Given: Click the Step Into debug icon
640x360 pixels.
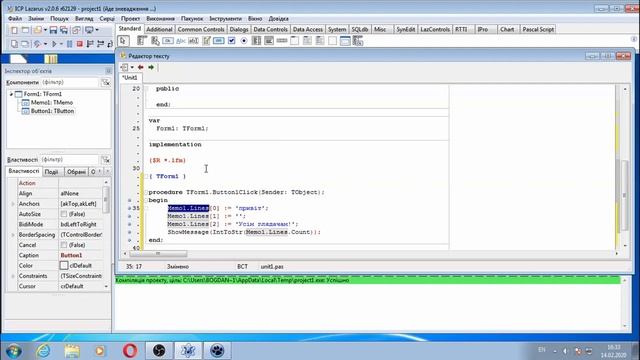Looking at the screenshot, I should point(100,44).
